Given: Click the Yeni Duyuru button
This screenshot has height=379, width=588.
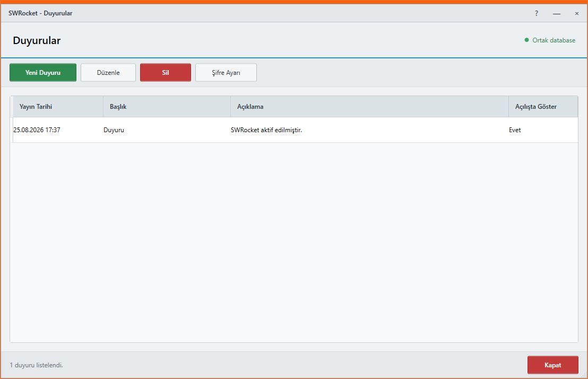Looking at the screenshot, I should coord(43,72).
